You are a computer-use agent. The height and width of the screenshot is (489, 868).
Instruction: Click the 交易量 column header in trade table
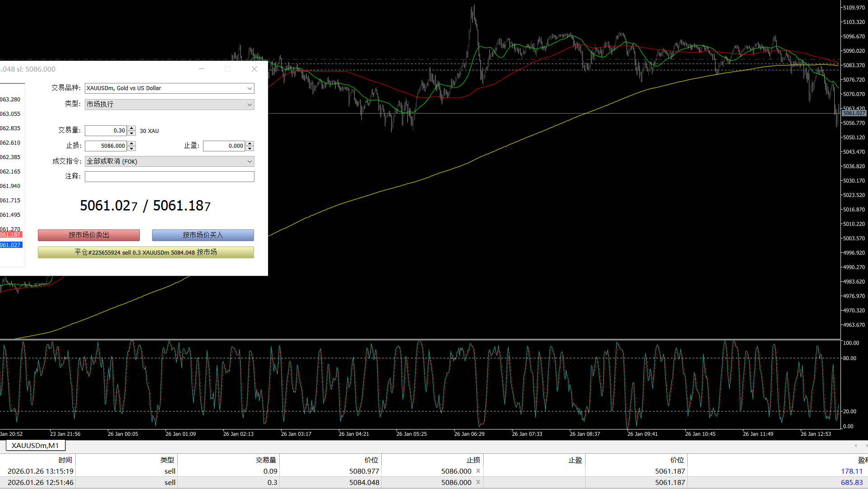coord(266,460)
